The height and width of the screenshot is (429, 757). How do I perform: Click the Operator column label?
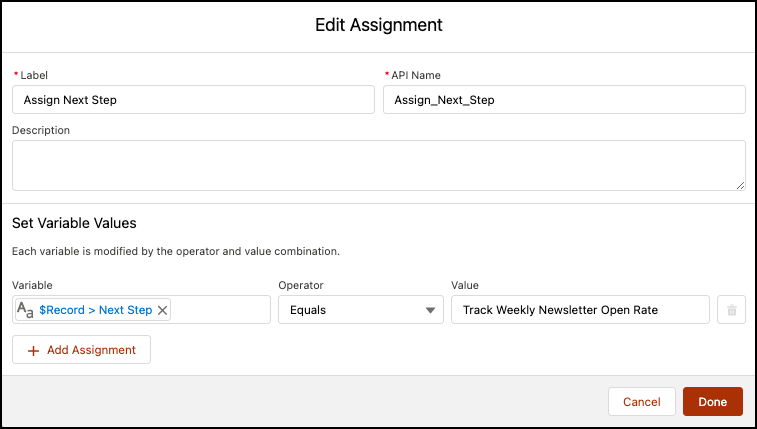point(301,285)
